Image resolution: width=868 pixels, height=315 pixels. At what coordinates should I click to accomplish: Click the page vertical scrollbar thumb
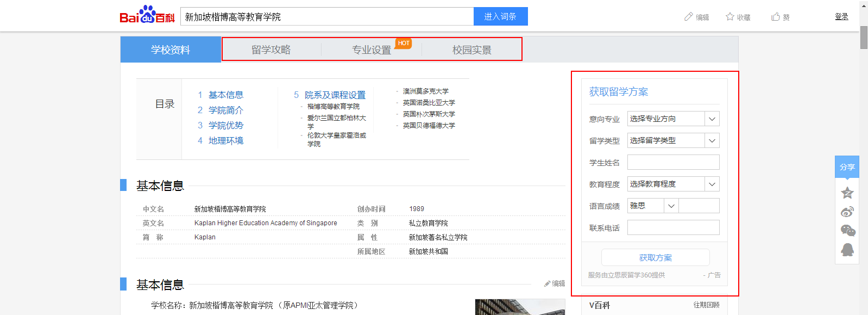[864, 37]
